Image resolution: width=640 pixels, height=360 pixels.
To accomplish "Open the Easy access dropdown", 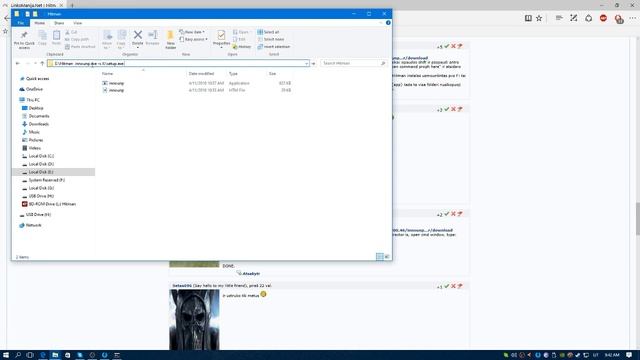I will pos(193,40).
